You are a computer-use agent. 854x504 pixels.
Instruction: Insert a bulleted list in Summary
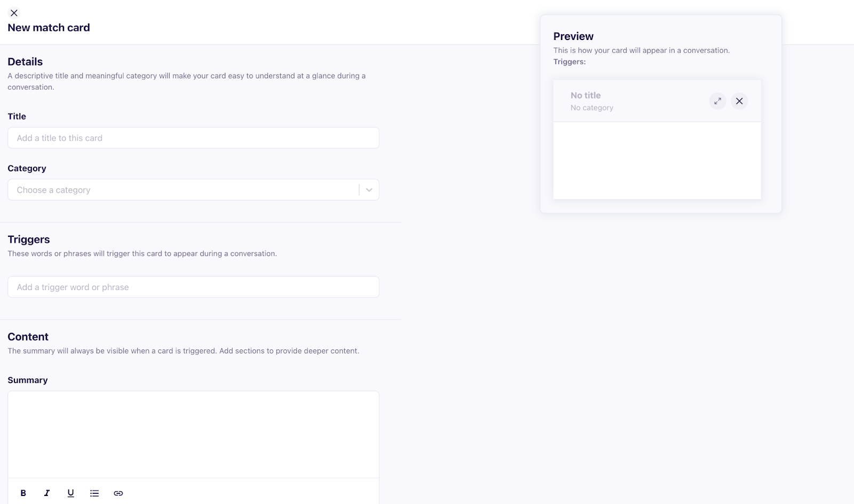click(x=94, y=493)
